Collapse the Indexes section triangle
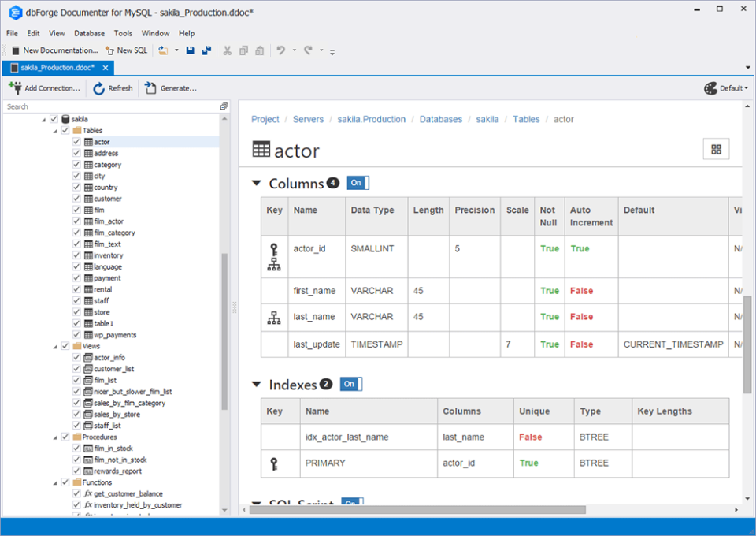This screenshot has height=536, width=756. [257, 385]
